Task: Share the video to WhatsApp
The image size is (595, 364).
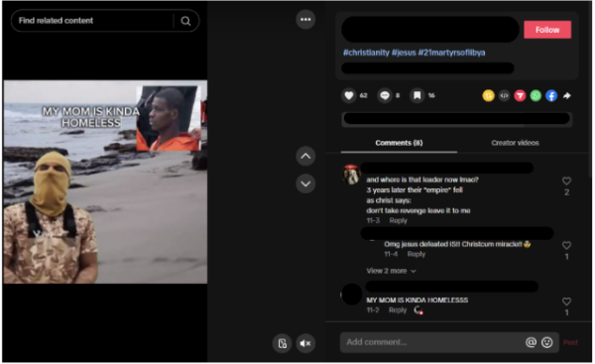Action: point(535,95)
